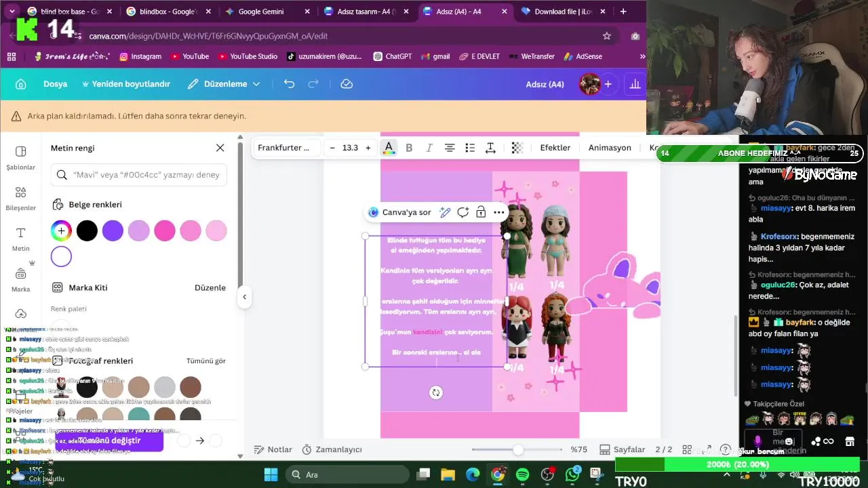
Task: Open text spacing options
Action: click(490, 148)
